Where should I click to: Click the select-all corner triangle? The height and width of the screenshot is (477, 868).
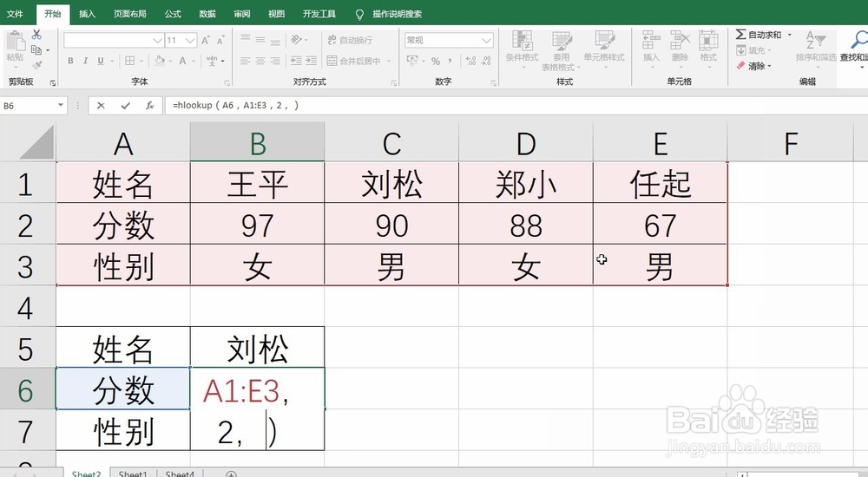click(36, 142)
